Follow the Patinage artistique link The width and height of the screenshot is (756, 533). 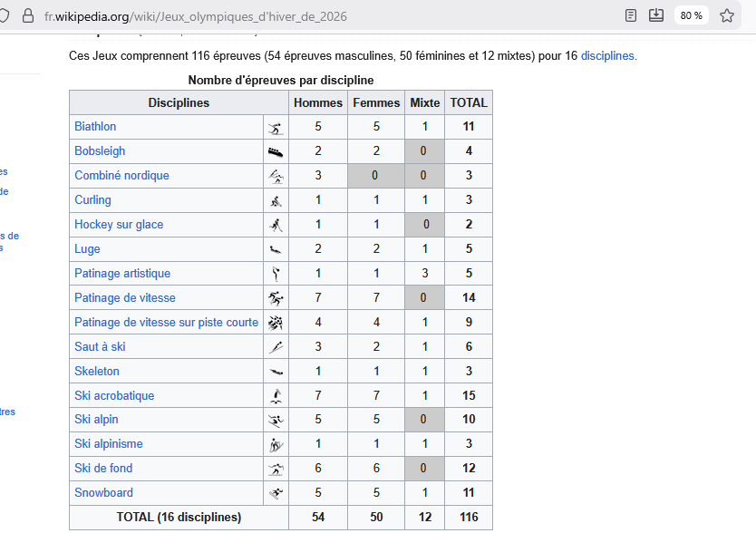(122, 274)
